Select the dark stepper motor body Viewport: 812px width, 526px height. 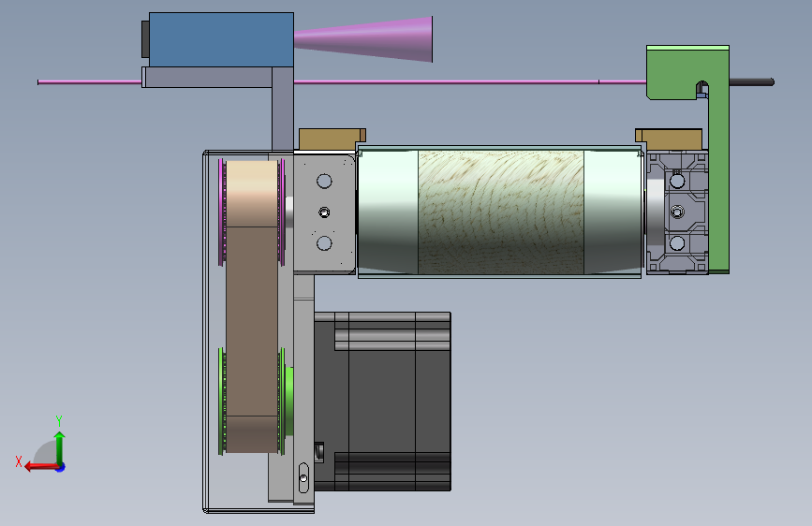tap(382, 402)
